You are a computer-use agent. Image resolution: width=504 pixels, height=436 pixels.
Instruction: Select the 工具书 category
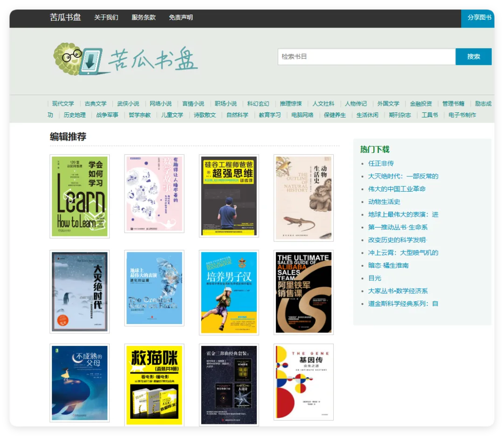[x=430, y=115]
